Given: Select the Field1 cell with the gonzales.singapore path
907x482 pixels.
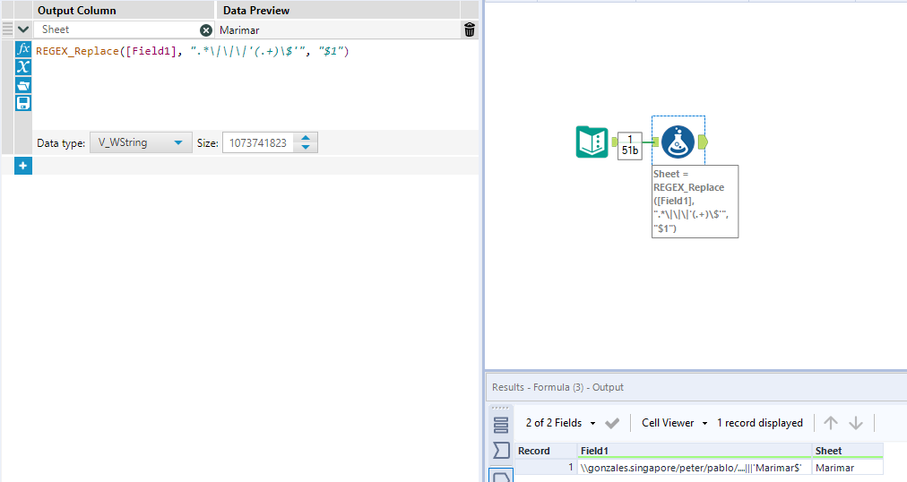Looking at the screenshot, I should (695, 468).
